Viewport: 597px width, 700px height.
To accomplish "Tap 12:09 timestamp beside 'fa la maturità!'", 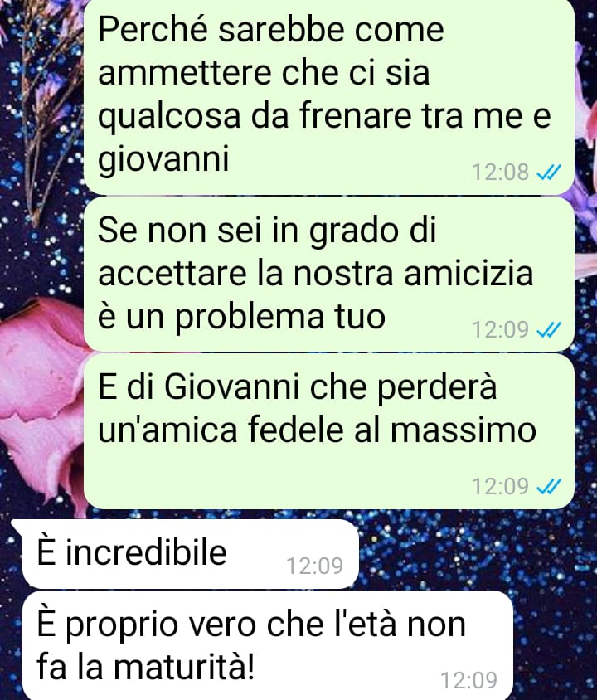I will (469, 680).
